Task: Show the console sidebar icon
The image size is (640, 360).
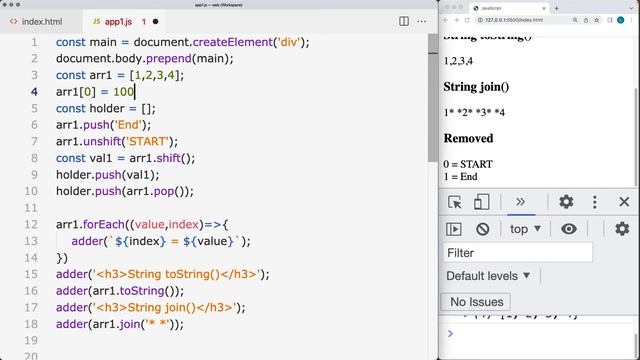Action: coord(454,229)
